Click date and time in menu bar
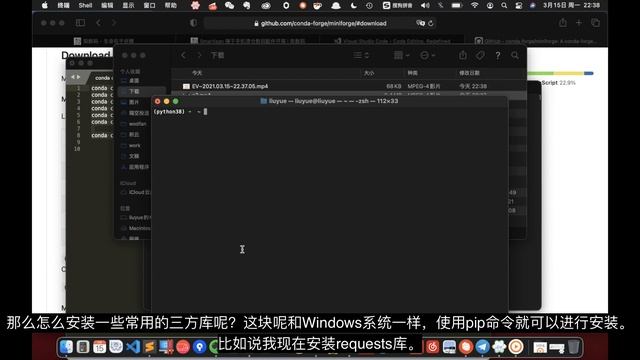The height and width of the screenshot is (360, 640). 571,5
